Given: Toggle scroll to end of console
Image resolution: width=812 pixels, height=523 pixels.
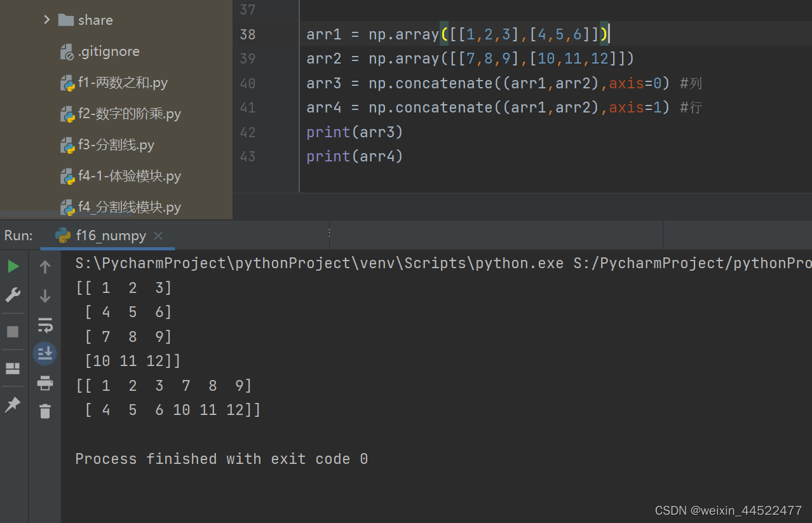Looking at the screenshot, I should click(45, 353).
